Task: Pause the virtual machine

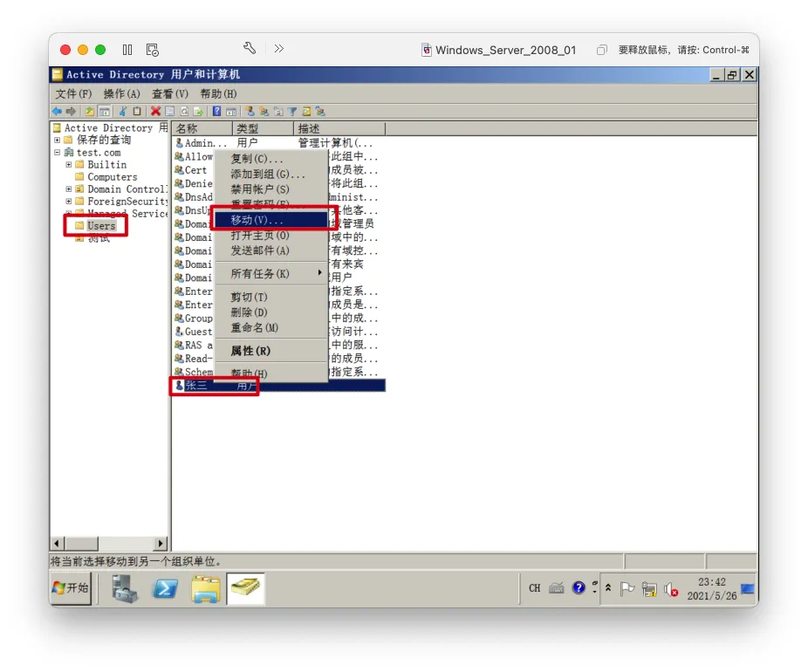Action: (127, 50)
